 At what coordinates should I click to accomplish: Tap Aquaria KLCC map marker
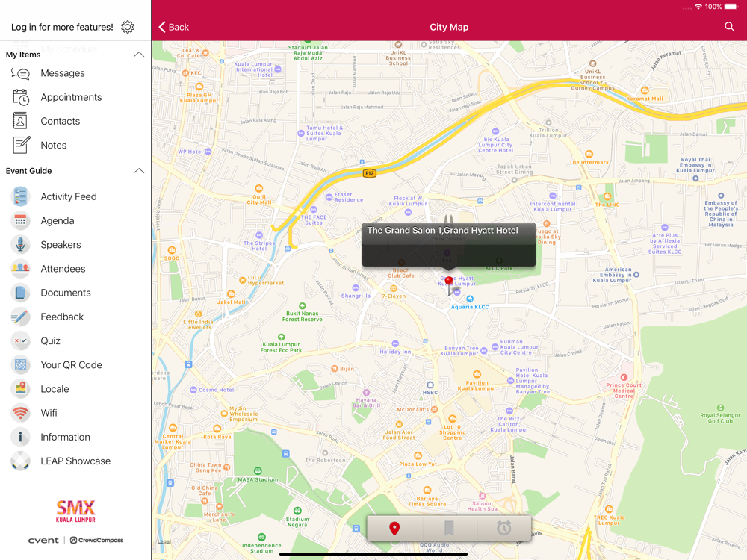click(470, 299)
